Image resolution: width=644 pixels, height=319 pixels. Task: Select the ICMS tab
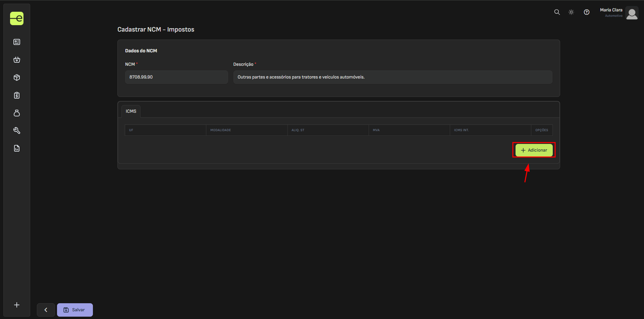(131, 111)
